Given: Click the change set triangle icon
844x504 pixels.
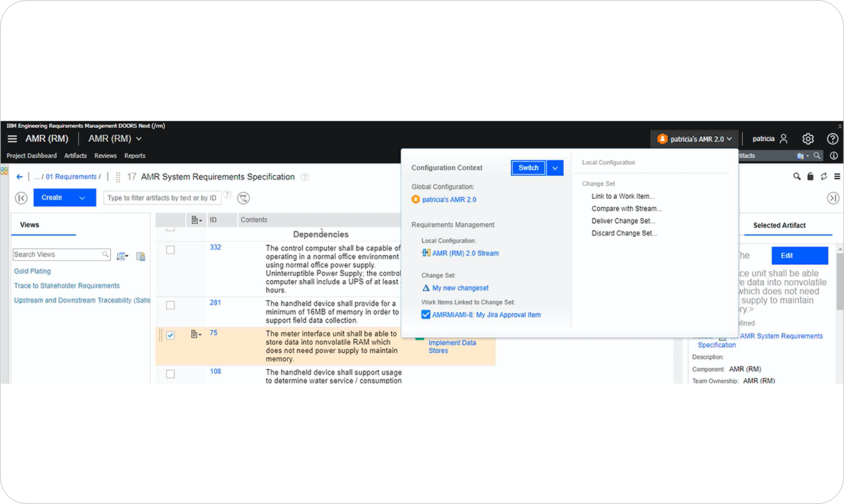Looking at the screenshot, I should coord(426,288).
